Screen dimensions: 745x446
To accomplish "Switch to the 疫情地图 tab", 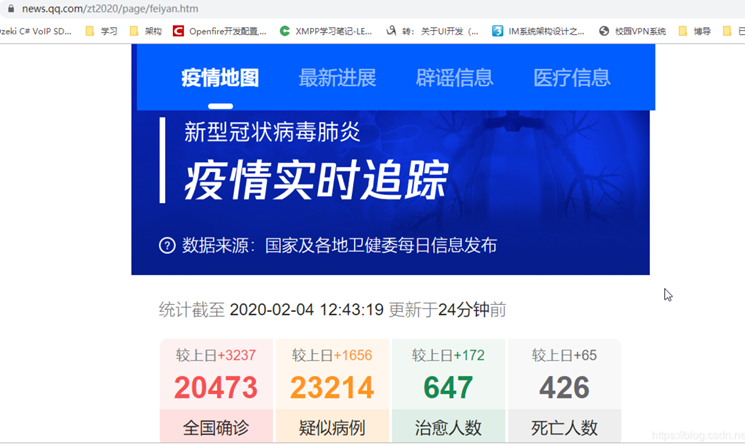I will (220, 78).
